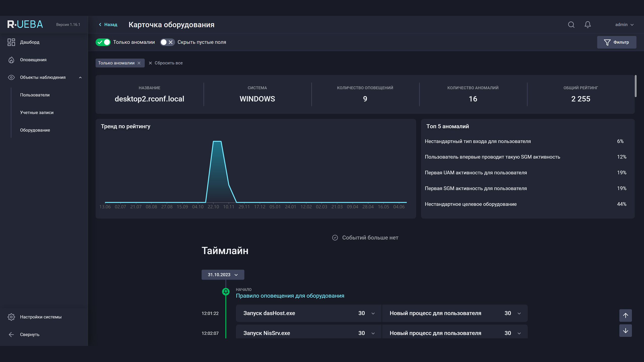The image size is (644, 362).
Task: Click the green bell timeline marker
Action: 226,292
